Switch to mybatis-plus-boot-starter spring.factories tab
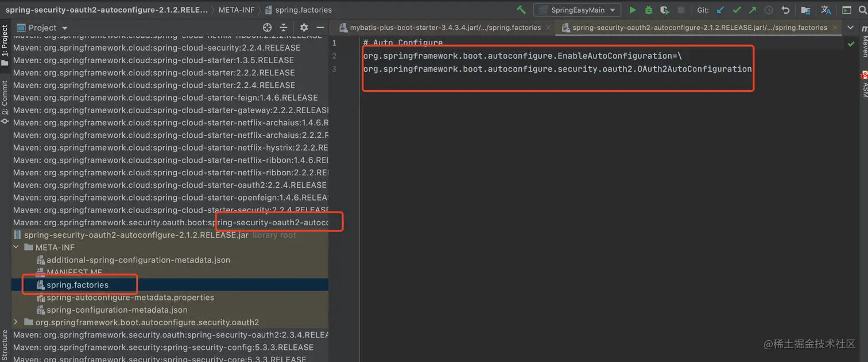This screenshot has width=868, height=362. coord(440,27)
